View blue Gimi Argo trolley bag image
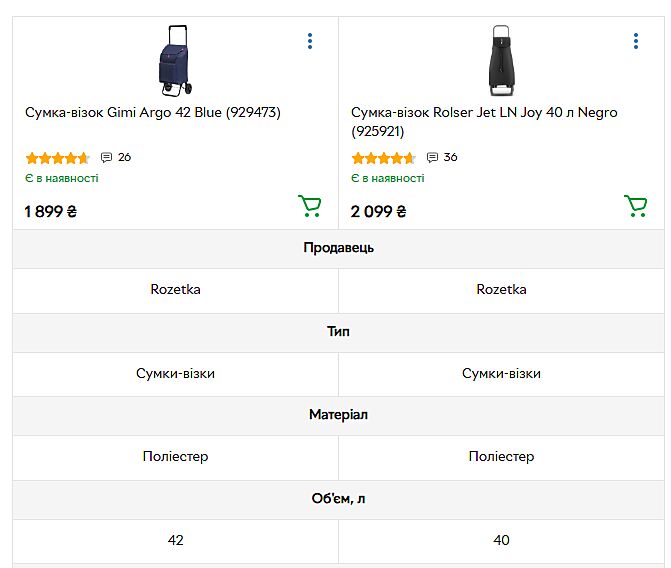 [x=174, y=60]
